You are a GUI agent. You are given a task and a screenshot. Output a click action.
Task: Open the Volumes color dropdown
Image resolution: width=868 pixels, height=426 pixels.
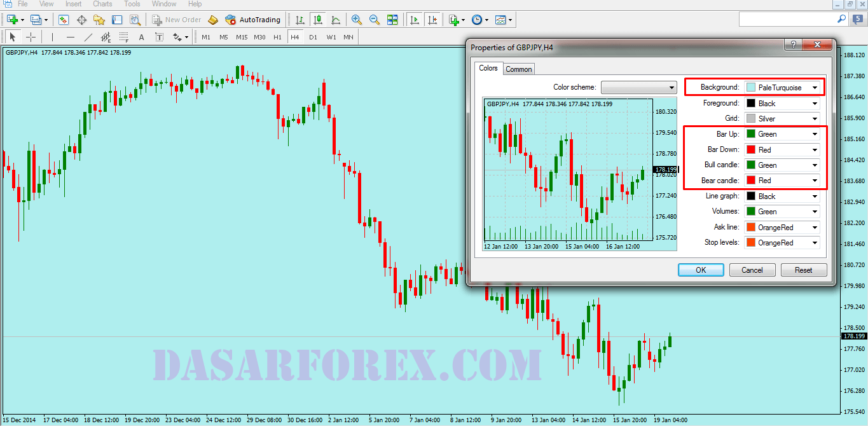pyautogui.click(x=782, y=211)
